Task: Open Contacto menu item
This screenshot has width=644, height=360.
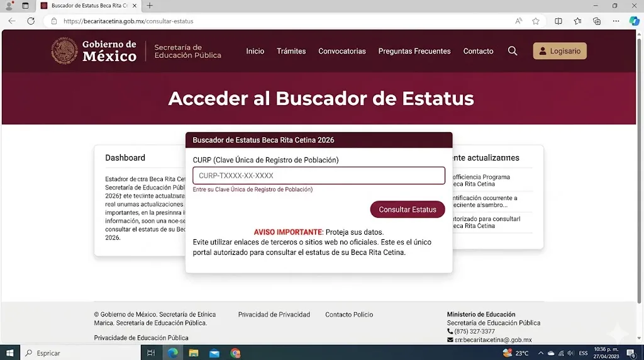Action: pyautogui.click(x=478, y=51)
